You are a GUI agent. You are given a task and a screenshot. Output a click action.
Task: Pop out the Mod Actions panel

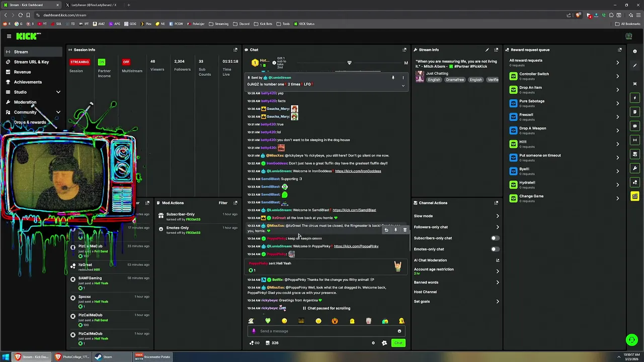235,203
